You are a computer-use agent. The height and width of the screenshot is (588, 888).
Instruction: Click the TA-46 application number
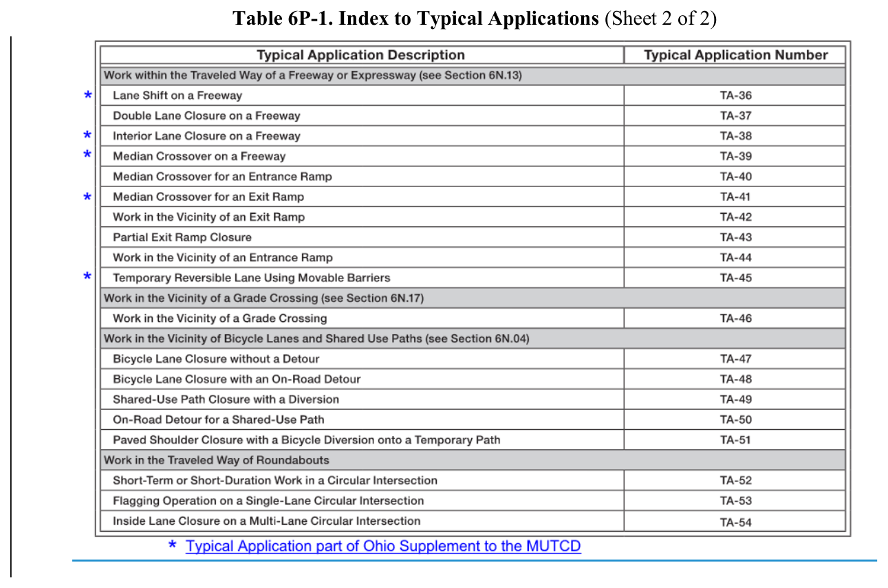pyautogui.click(x=735, y=318)
